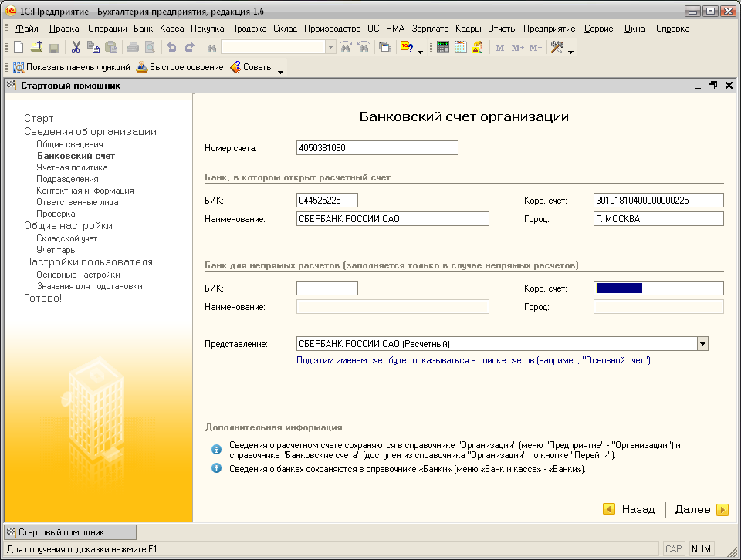Click the bank Наименование field СБЕРБАНК РОССИИ ОАО
The image size is (741, 560).
coord(393,218)
